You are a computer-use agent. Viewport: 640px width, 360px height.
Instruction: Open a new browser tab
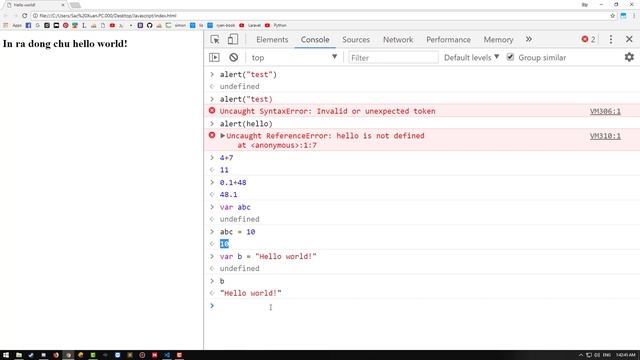[x=75, y=5]
